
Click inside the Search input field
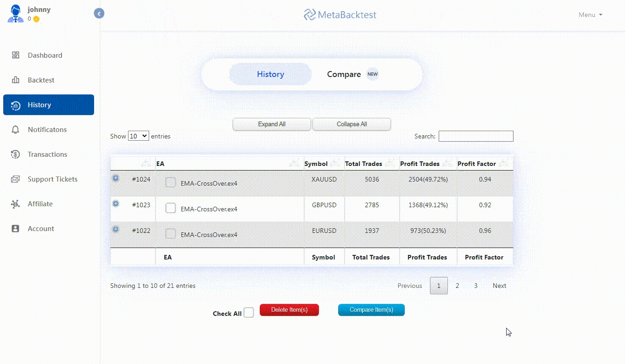coord(476,136)
